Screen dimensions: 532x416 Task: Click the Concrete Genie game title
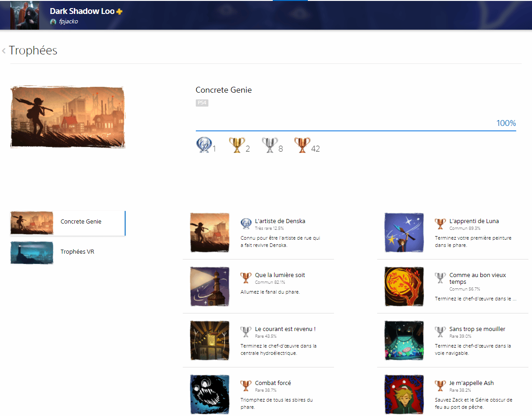pyautogui.click(x=224, y=90)
